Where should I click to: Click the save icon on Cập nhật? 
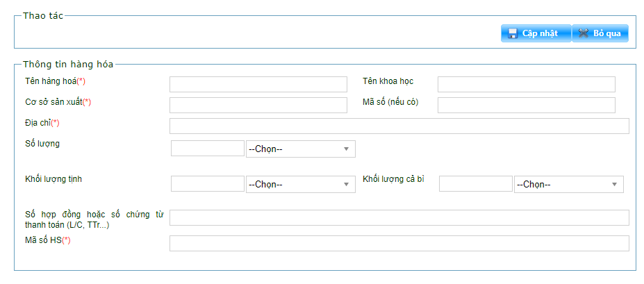coord(513,33)
